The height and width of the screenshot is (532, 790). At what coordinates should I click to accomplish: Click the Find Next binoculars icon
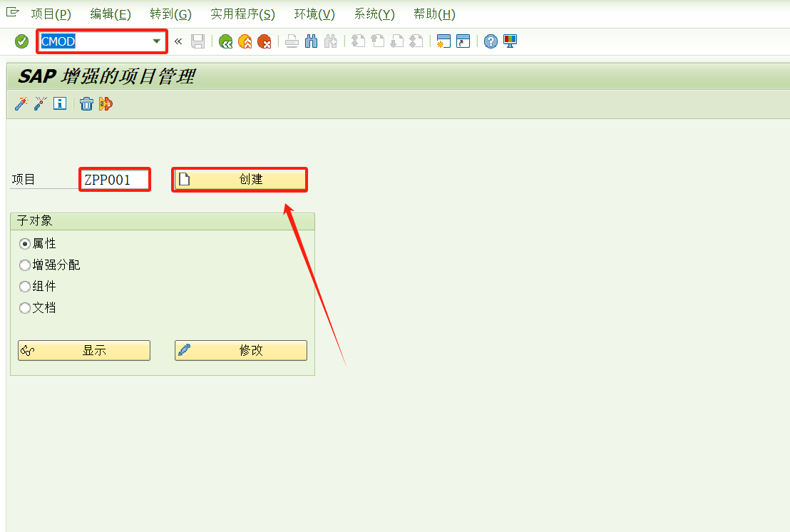coord(331,41)
